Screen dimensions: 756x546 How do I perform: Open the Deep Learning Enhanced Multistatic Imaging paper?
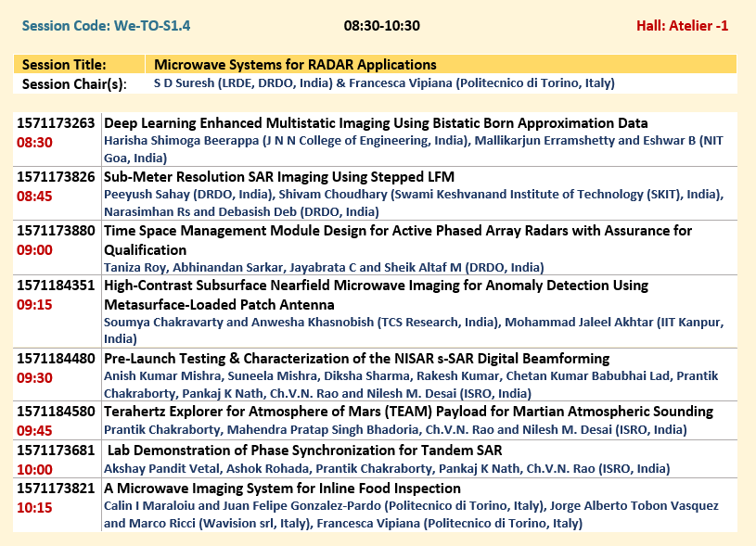pyautogui.click(x=376, y=123)
